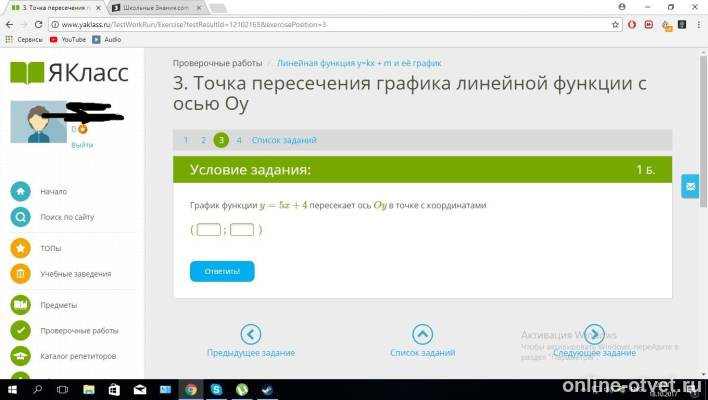Open the Список заданий link in the task bar
Image resolution: width=708 pixels, height=400 pixels.
point(284,140)
